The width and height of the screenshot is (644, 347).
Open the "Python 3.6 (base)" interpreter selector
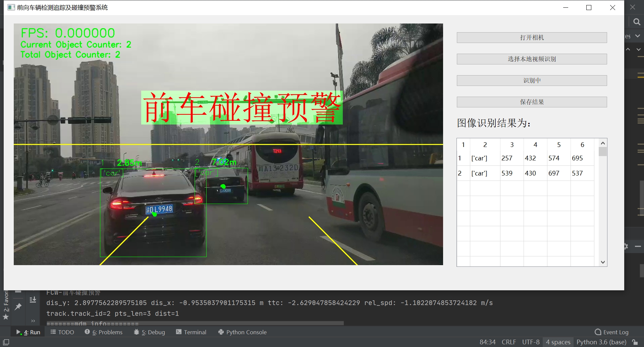[x=601, y=342]
